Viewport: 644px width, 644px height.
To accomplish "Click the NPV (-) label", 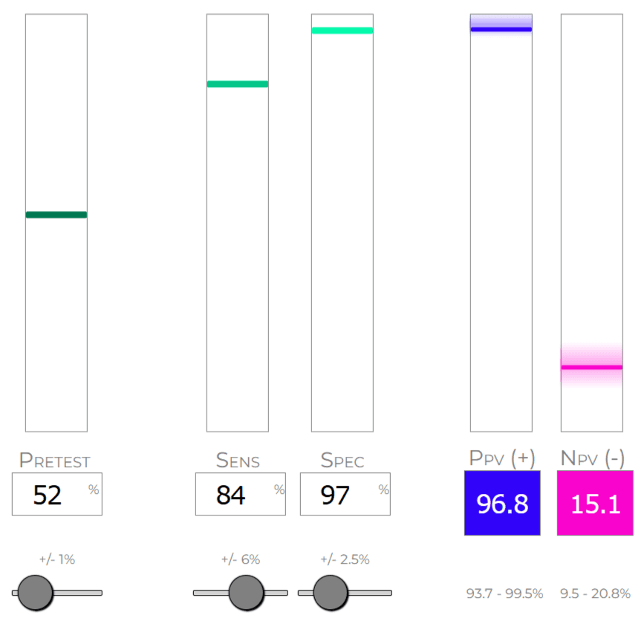I will [592, 458].
